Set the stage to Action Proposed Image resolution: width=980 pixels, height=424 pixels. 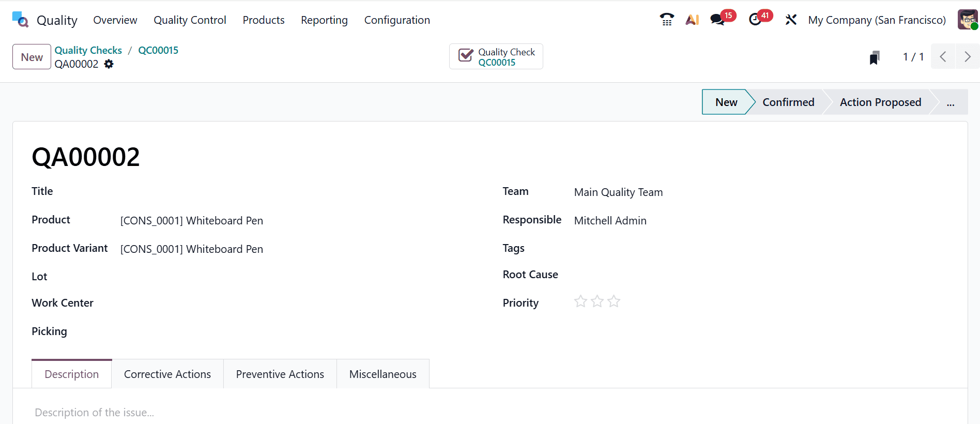coord(880,102)
